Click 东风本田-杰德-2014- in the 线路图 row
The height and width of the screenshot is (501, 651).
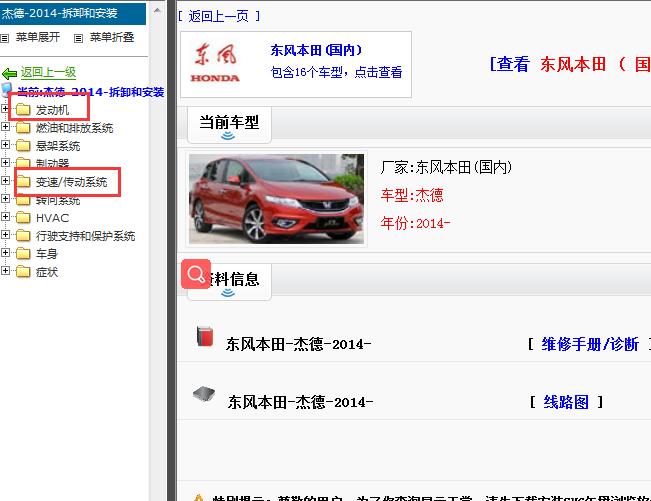(x=300, y=402)
